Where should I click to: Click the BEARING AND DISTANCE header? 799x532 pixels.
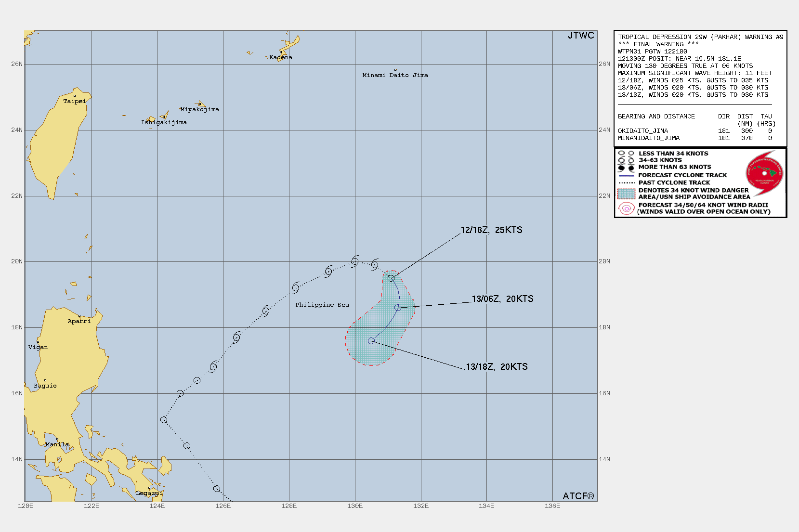pos(656,117)
